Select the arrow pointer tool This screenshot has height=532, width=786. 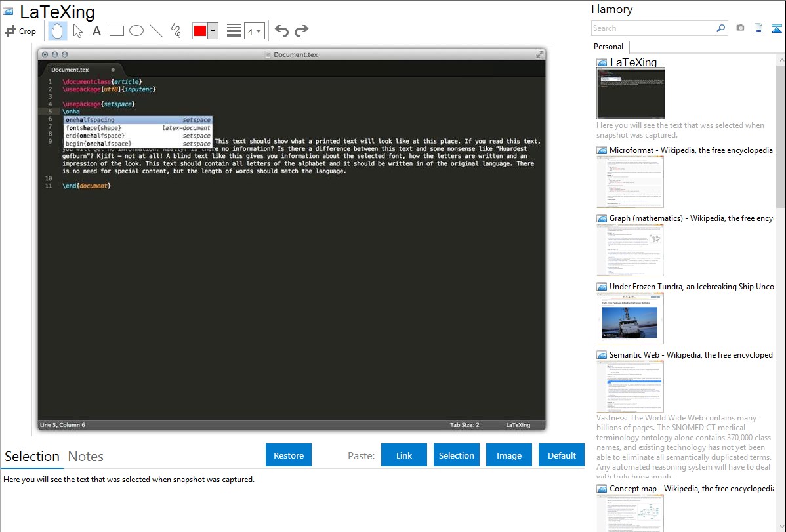coord(77,31)
